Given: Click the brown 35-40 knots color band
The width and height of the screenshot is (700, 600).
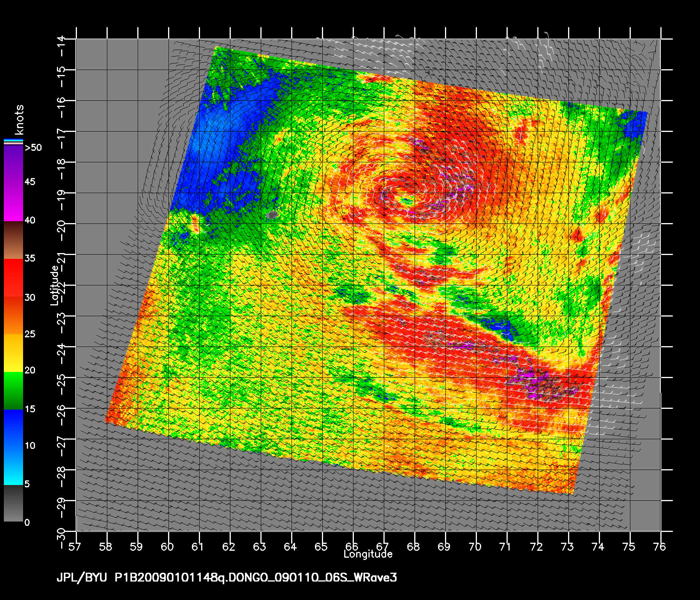Looking at the screenshot, I should click(13, 240).
